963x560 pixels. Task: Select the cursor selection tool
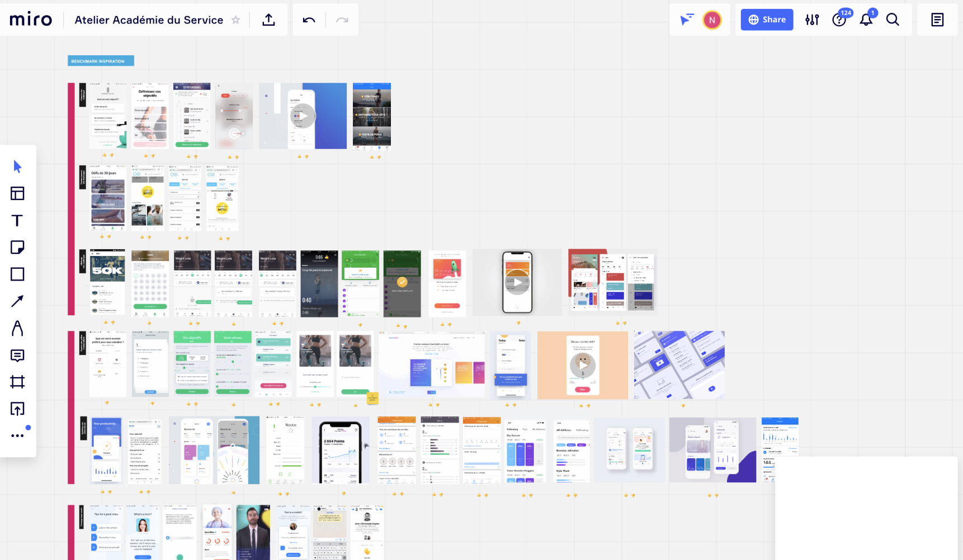[x=17, y=167]
